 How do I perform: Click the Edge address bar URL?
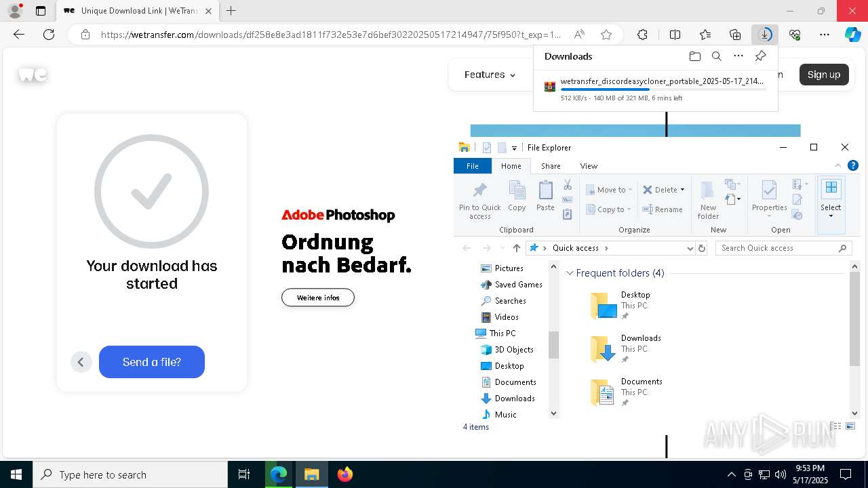(x=331, y=35)
